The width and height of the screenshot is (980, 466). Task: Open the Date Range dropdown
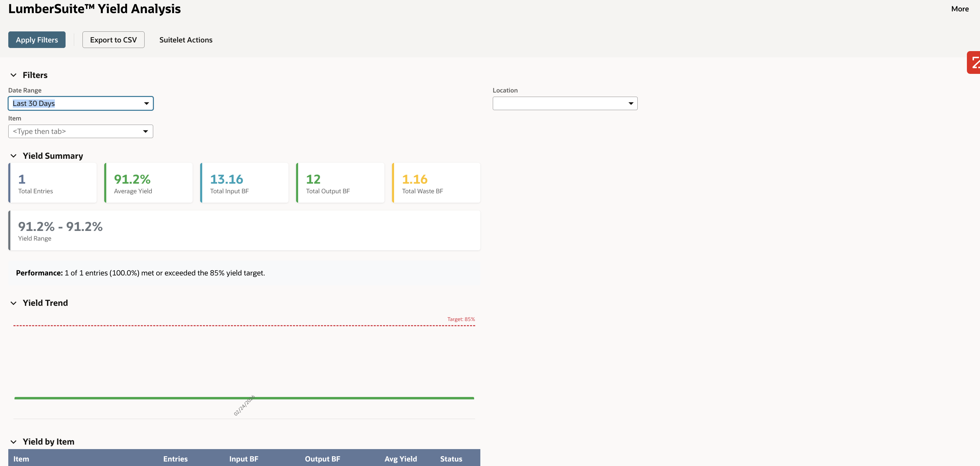pos(146,103)
